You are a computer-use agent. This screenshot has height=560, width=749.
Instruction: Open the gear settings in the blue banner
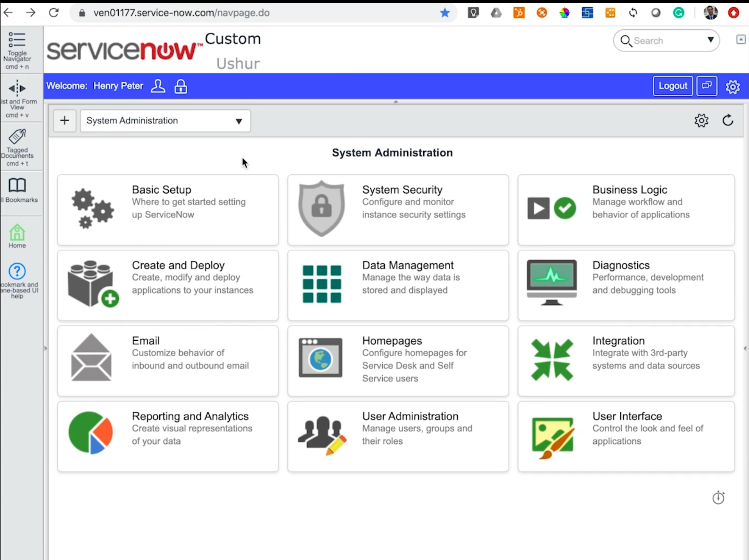pyautogui.click(x=733, y=87)
